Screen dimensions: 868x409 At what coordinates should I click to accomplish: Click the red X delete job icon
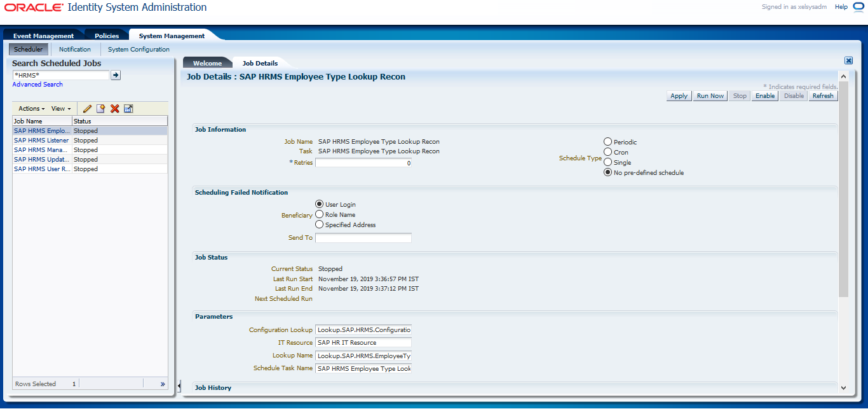[x=114, y=109]
